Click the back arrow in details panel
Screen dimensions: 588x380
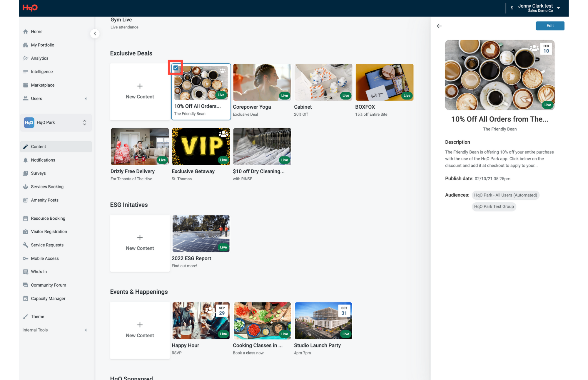[x=439, y=26]
